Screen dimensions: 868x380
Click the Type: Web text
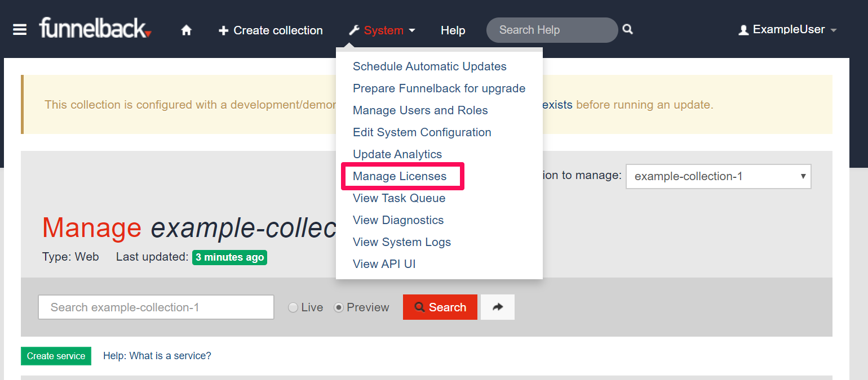click(70, 257)
